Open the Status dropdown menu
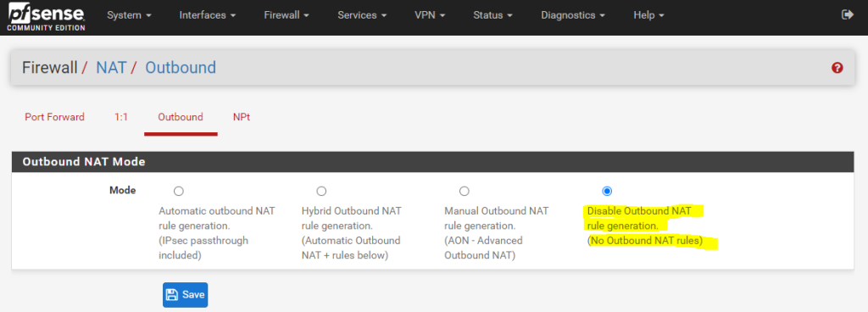This screenshot has width=868, height=312. pos(492,15)
